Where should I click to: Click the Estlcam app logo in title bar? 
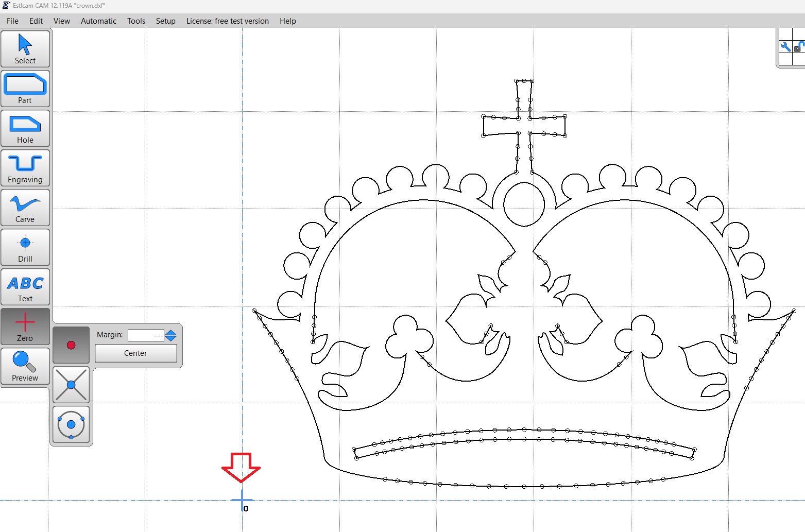pyautogui.click(x=6, y=5)
